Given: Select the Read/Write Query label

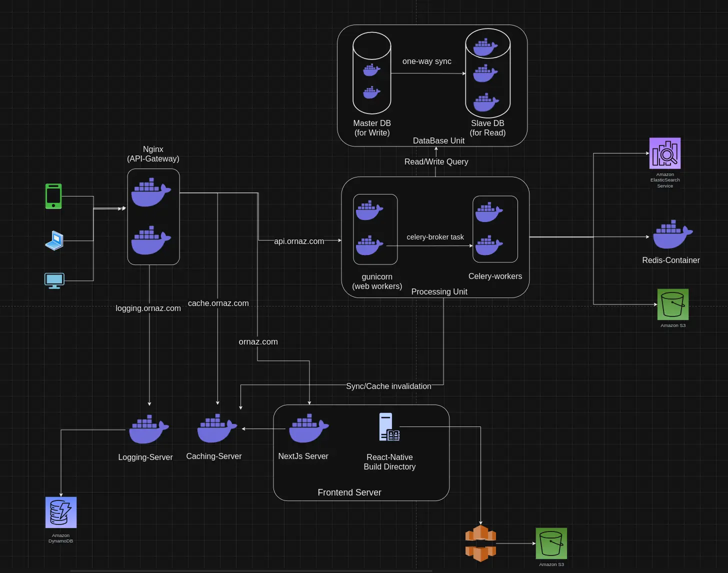Looking at the screenshot, I should (436, 161).
